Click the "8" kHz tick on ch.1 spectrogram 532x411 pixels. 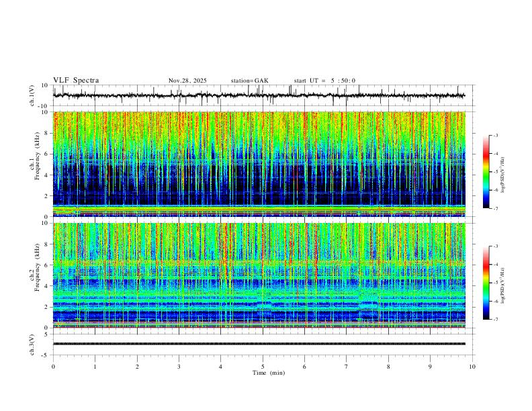(x=47, y=133)
